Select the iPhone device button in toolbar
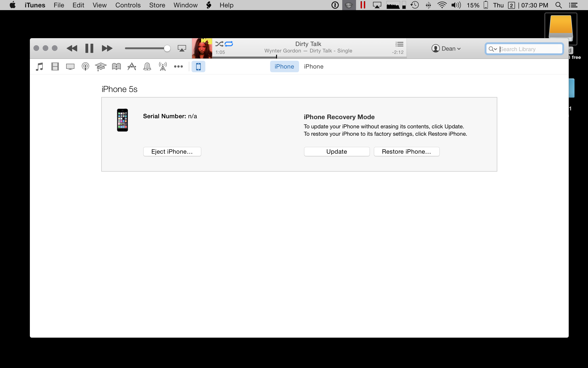 click(x=198, y=66)
